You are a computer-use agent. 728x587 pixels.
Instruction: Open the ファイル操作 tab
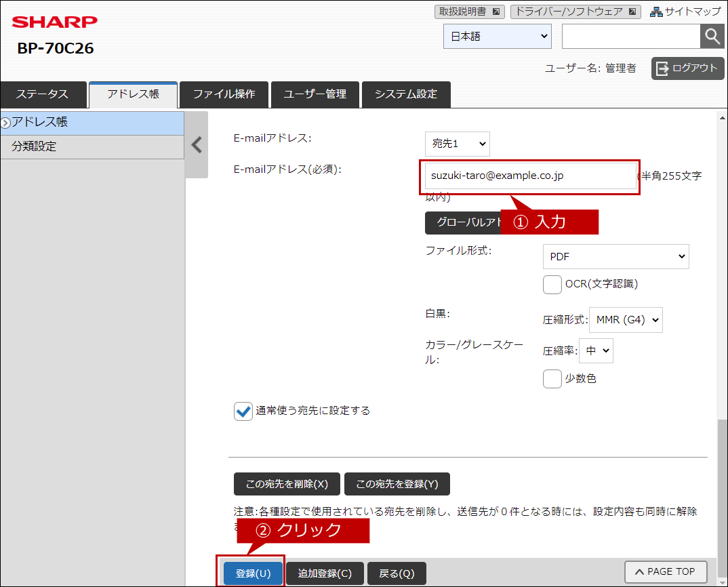[224, 94]
